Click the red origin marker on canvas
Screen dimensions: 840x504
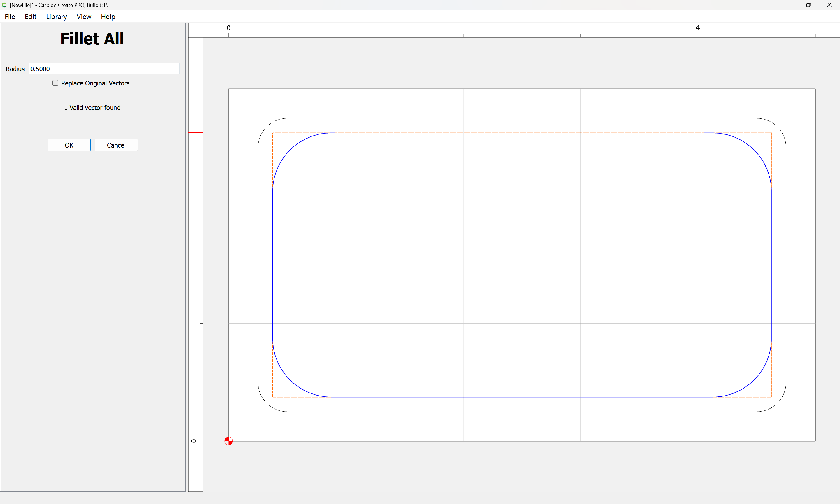click(228, 441)
